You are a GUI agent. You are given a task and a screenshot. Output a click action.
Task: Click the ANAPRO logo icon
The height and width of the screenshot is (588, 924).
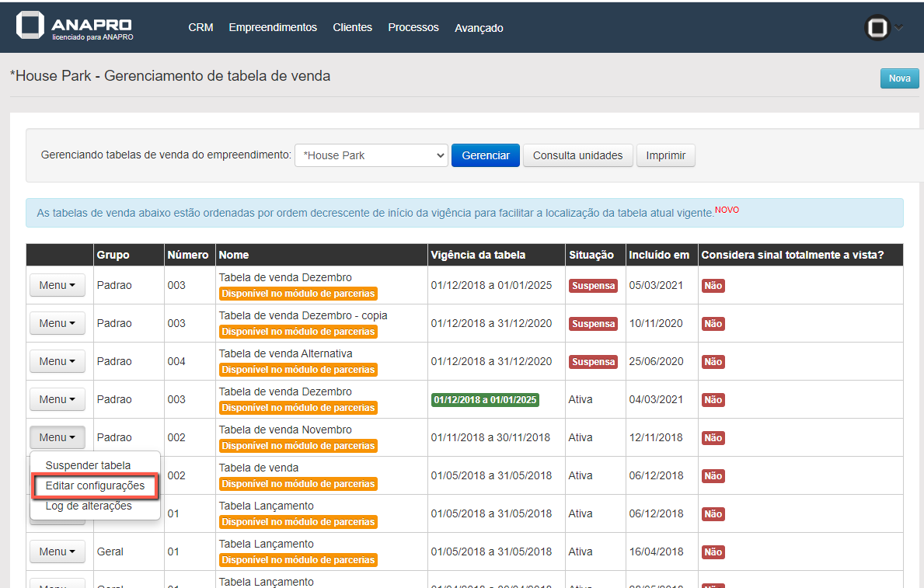pos(30,26)
